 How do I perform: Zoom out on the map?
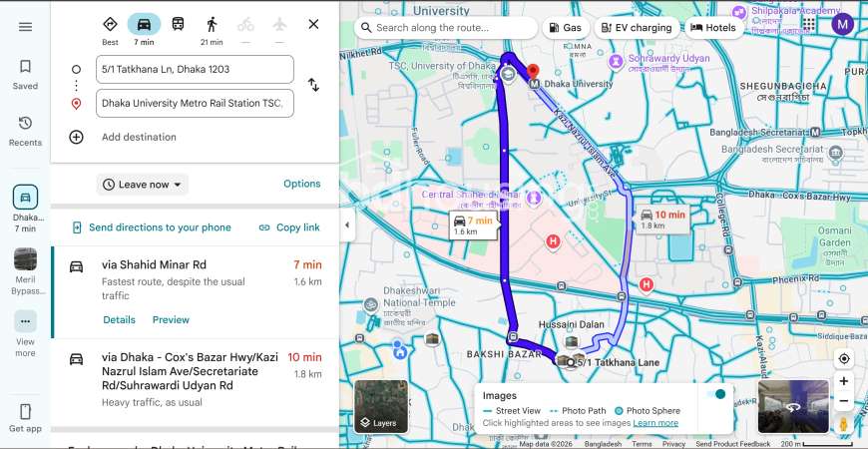pyautogui.click(x=844, y=401)
